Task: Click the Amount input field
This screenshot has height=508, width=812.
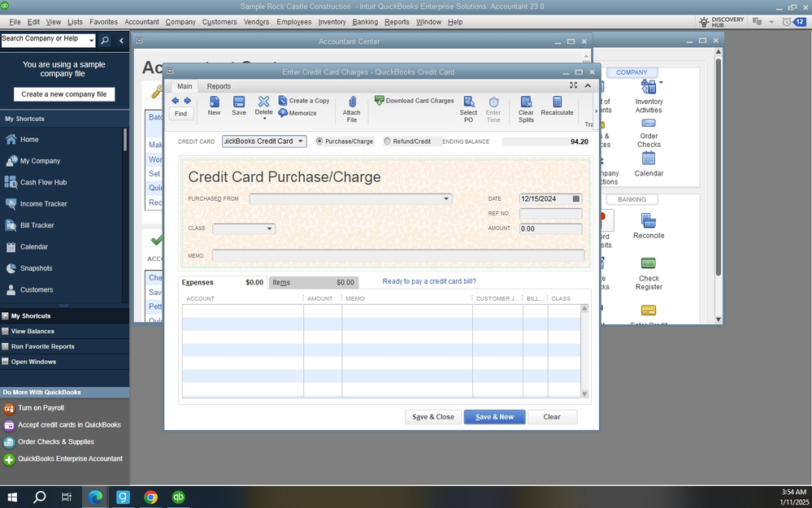Action: [x=550, y=229]
